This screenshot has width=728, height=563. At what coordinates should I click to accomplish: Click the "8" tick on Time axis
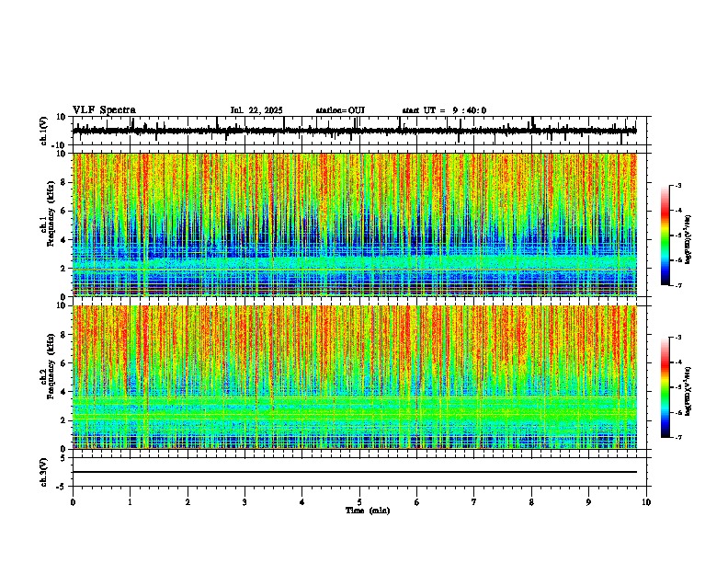[x=531, y=502]
